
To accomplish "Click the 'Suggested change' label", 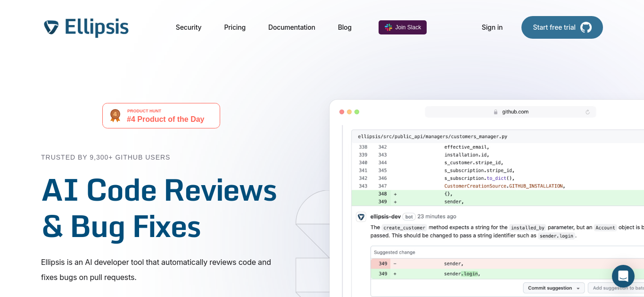I will coord(394,252).
